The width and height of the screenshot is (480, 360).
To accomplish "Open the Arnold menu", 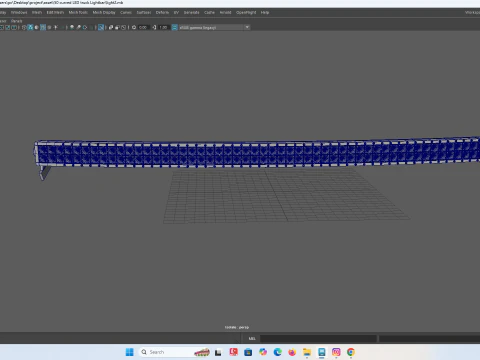I will pos(225,12).
